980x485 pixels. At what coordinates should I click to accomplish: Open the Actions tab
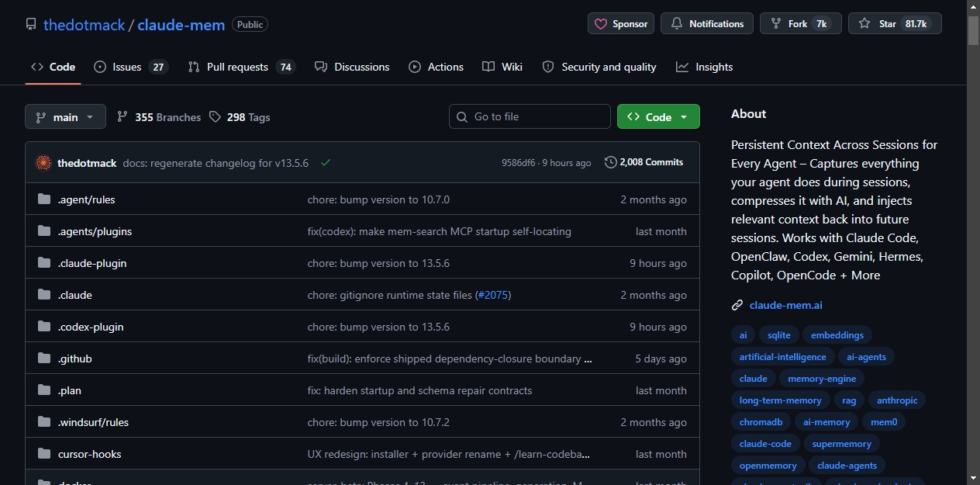[437, 67]
